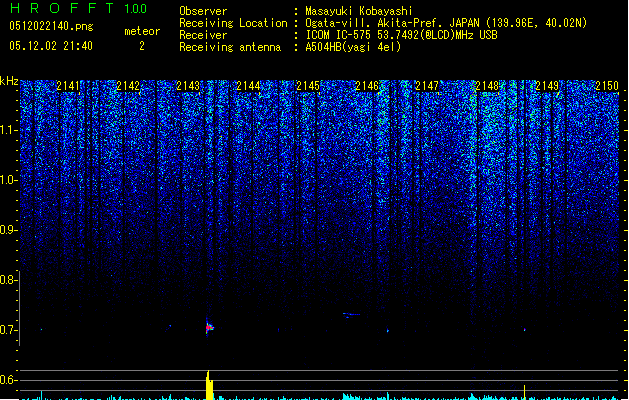This screenshot has height=400, width=629.
Task: Click the 2149 time marker
Action: tap(547, 86)
